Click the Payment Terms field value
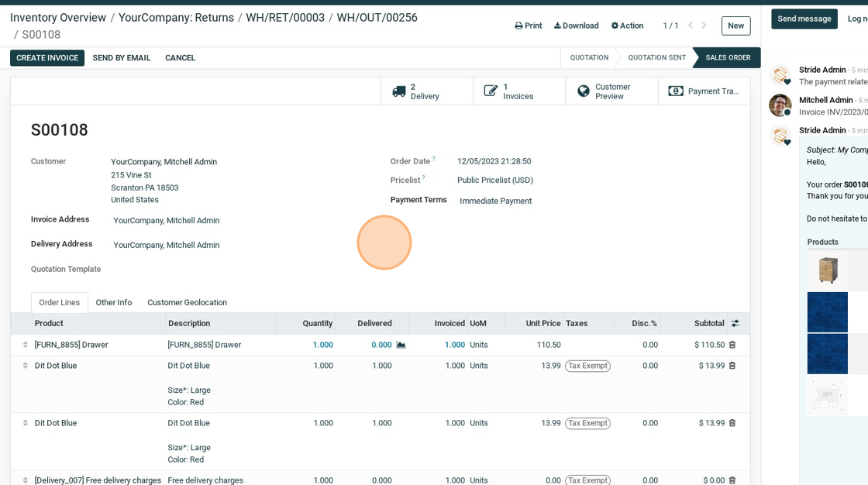This screenshot has width=868, height=485. (495, 201)
